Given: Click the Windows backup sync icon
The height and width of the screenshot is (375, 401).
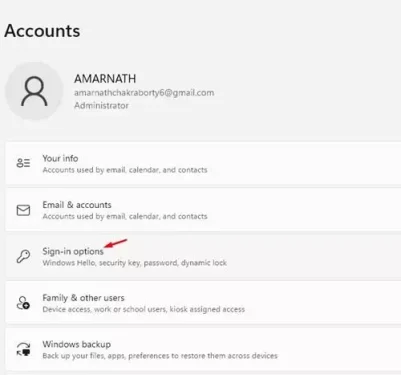Looking at the screenshot, I should click(x=23, y=349).
